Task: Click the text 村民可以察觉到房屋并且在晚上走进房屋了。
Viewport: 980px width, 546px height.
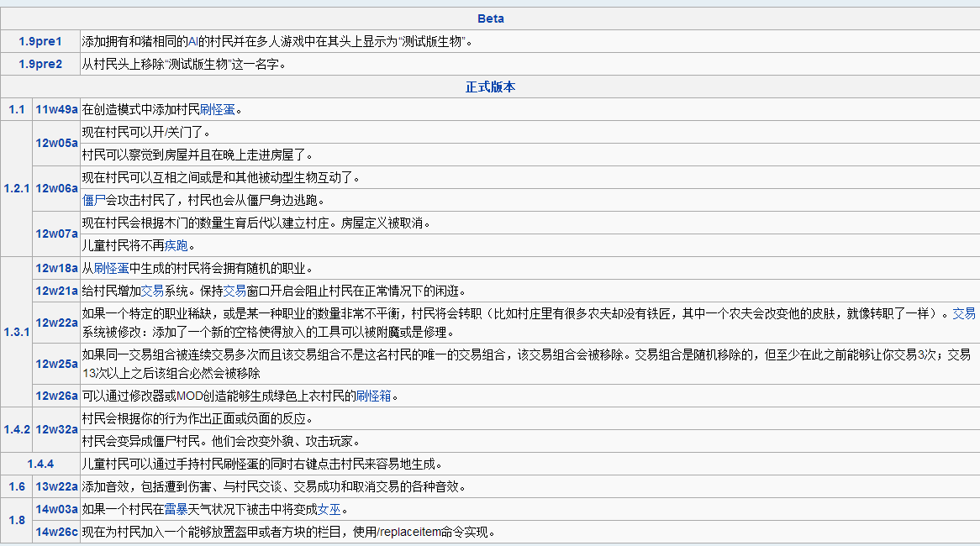Action: pyautogui.click(x=198, y=155)
